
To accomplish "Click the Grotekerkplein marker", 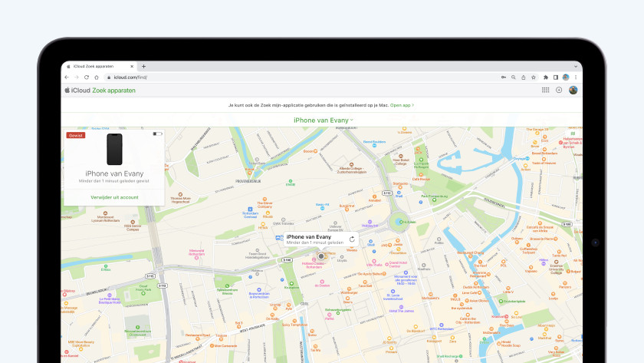I will pyautogui.click(x=501, y=302).
